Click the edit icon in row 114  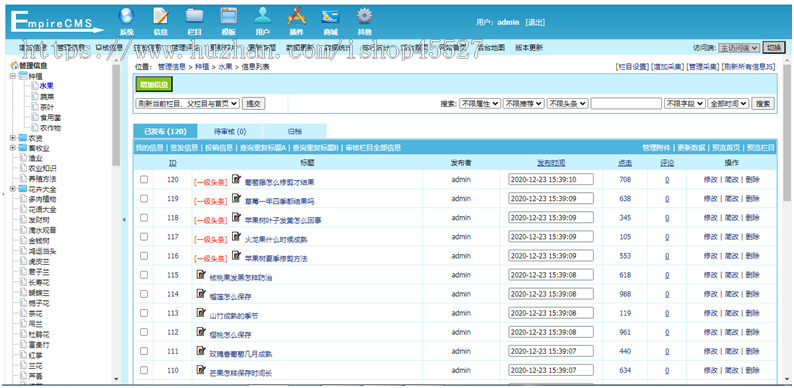pos(201,293)
